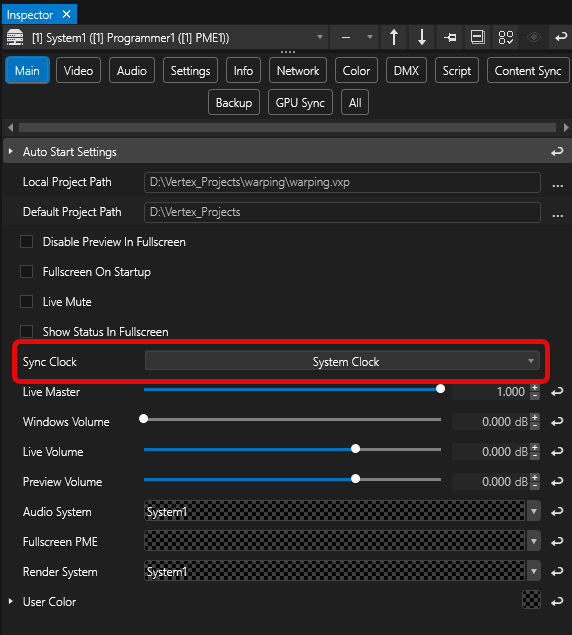Viewport: 572px width, 635px height.
Task: Click the Default Project Path field
Action: (x=342, y=212)
